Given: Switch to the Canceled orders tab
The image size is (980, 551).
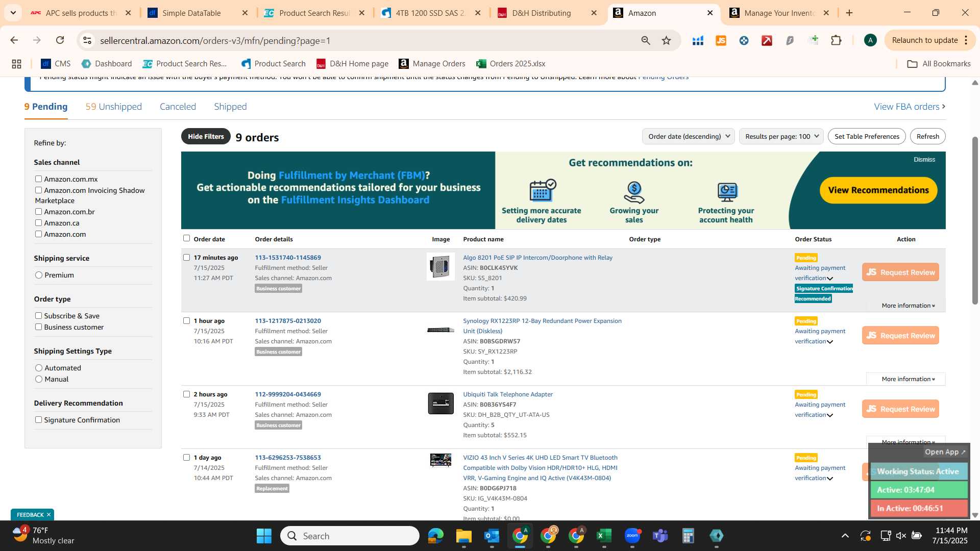Looking at the screenshot, I should click(178, 107).
